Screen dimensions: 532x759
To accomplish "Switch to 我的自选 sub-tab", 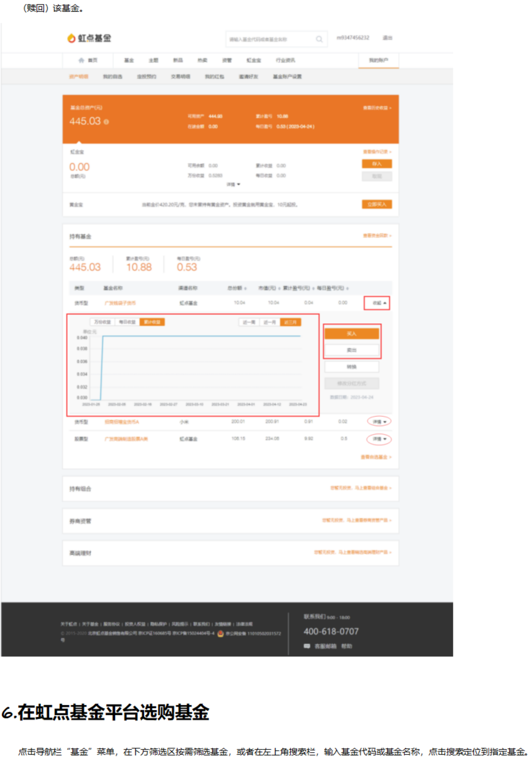I will tap(113, 76).
